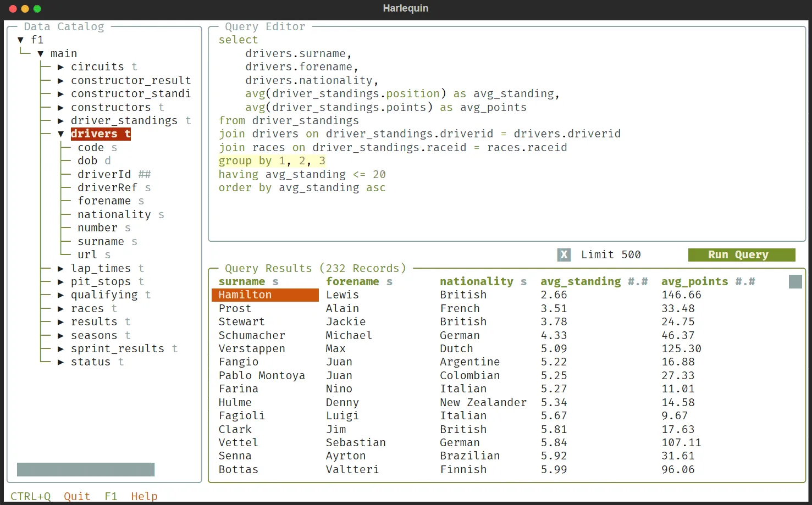This screenshot has height=505, width=812.
Task: Select the nationality column in catalog
Action: [x=114, y=215]
